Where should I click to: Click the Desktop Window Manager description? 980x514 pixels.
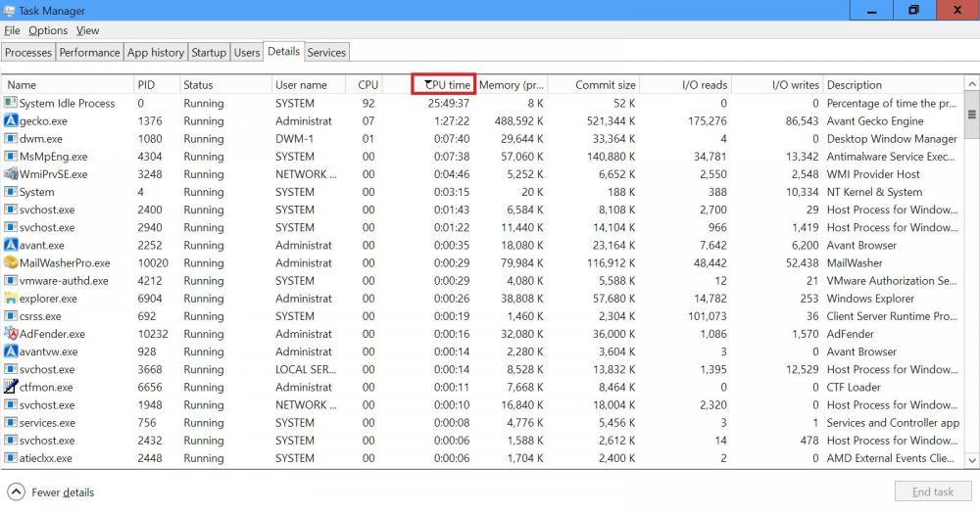coord(892,139)
